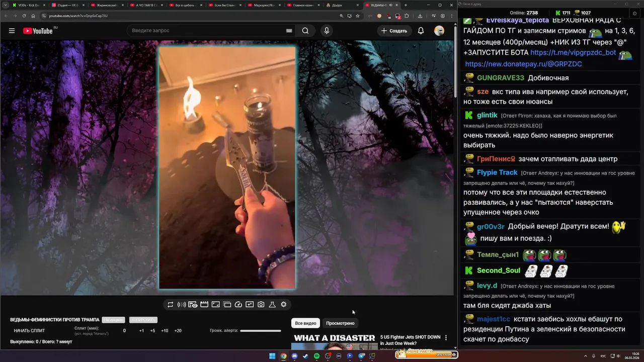Start voice search with microphone icon
The height and width of the screenshot is (362, 644).
point(327,31)
